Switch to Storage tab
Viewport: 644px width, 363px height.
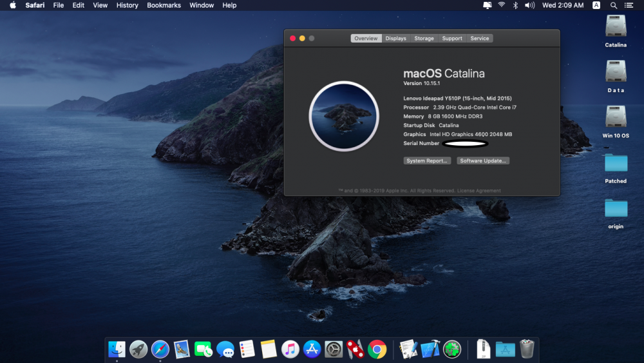pyautogui.click(x=424, y=38)
